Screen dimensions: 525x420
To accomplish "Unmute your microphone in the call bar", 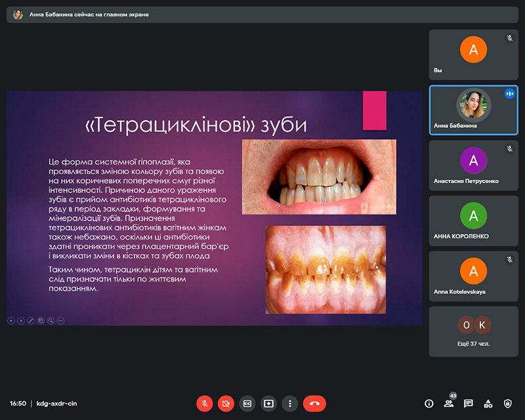I will (205, 404).
